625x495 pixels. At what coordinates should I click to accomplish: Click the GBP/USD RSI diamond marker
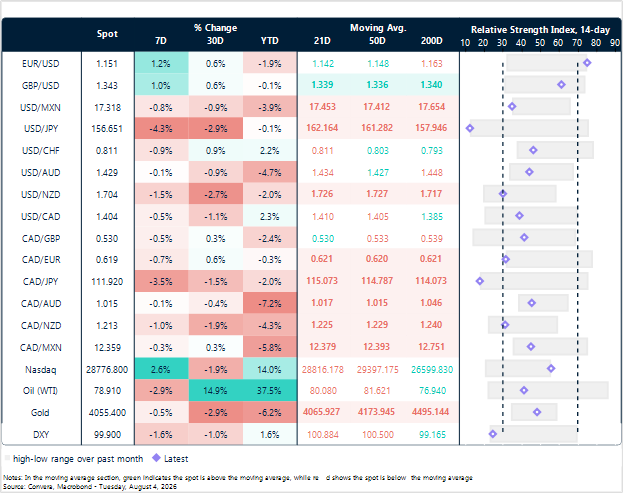click(563, 85)
